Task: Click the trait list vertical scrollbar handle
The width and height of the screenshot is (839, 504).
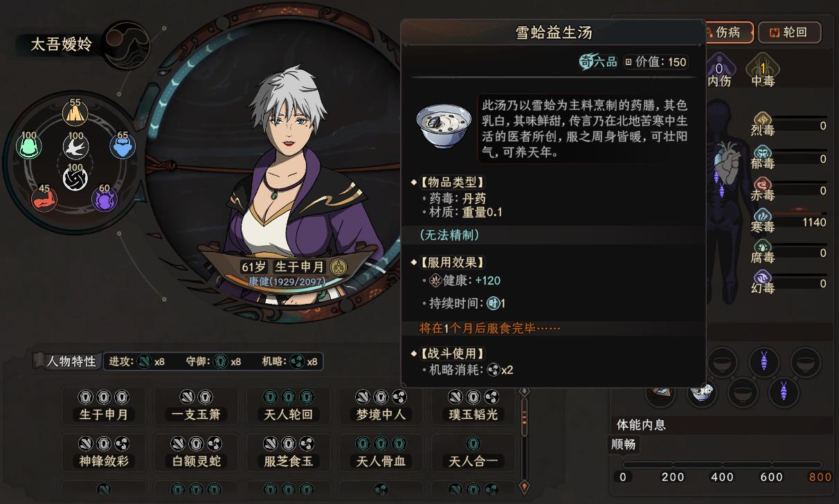Action: point(524,418)
